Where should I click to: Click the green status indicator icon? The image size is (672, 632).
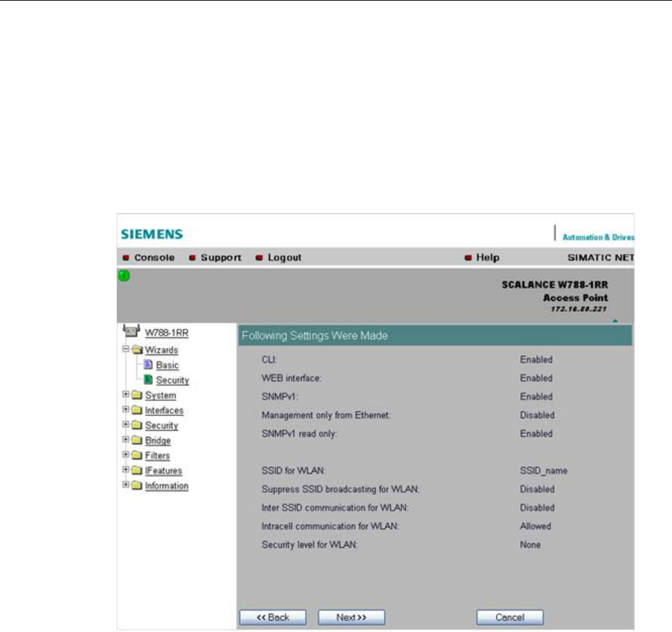124,276
